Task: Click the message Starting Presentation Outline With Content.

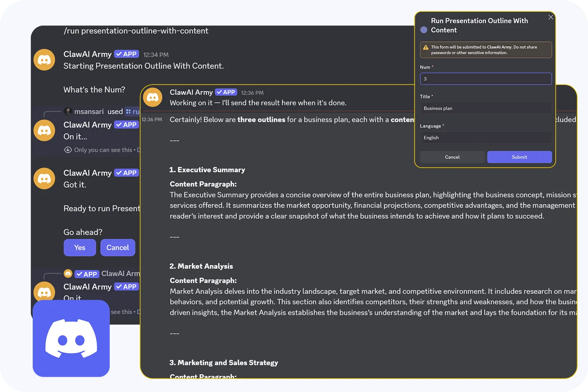Action: (144, 66)
